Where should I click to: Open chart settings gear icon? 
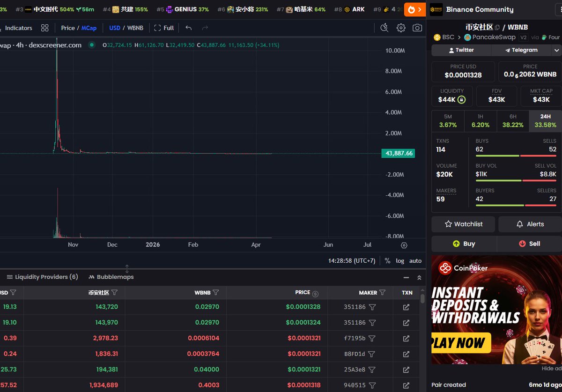click(x=401, y=28)
